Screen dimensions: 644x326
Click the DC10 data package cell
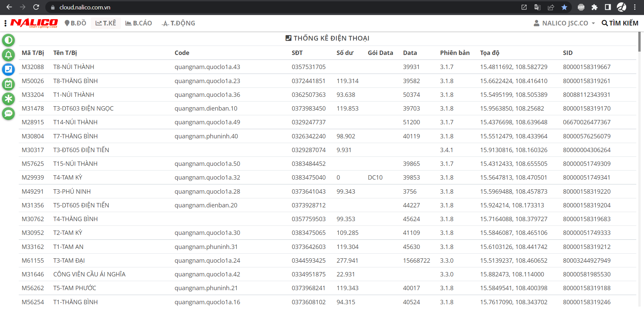coord(375,178)
